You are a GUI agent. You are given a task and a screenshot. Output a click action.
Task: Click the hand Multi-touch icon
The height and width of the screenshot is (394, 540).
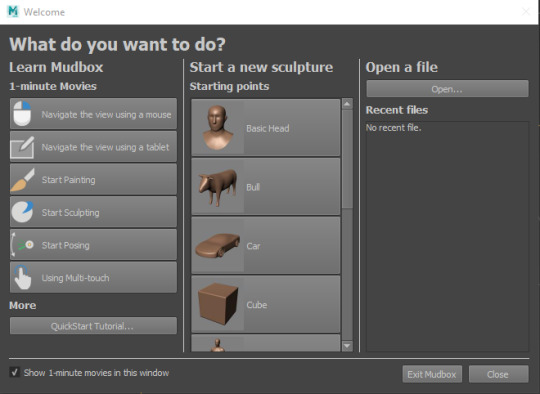pos(23,277)
